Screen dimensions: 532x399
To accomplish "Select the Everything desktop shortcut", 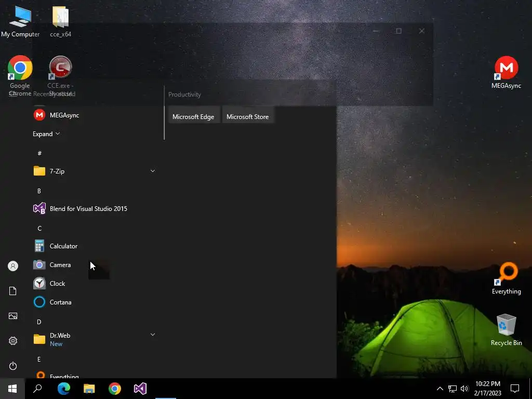I will coord(506,278).
